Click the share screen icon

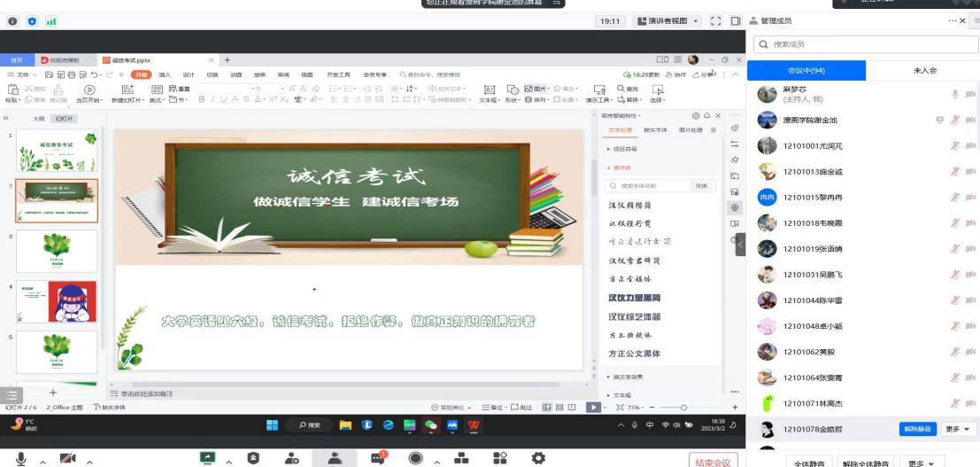coord(208,458)
